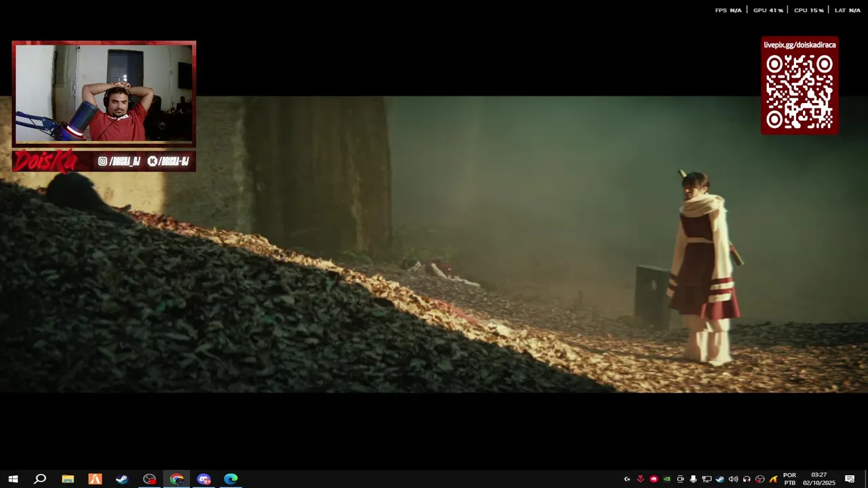868x488 pixels.
Task: Click orange swoosh tray icon
Action: [773, 479]
